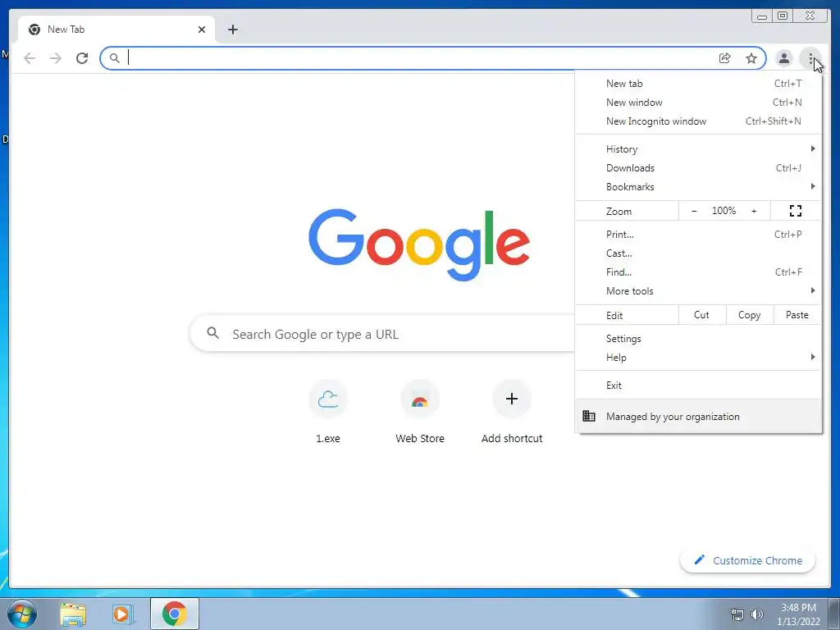Select Find... from the menu
Viewport: 840px width, 630px height.
click(699, 272)
